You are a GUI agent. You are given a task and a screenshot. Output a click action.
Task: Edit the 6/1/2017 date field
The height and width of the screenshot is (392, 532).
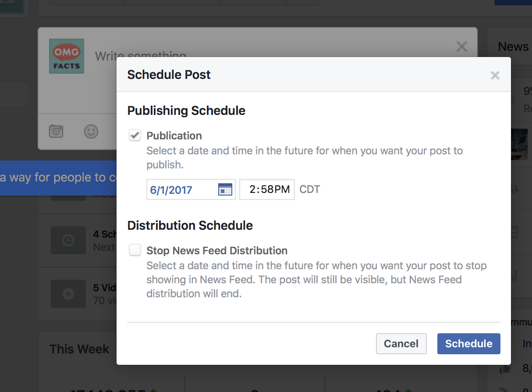[x=191, y=189]
